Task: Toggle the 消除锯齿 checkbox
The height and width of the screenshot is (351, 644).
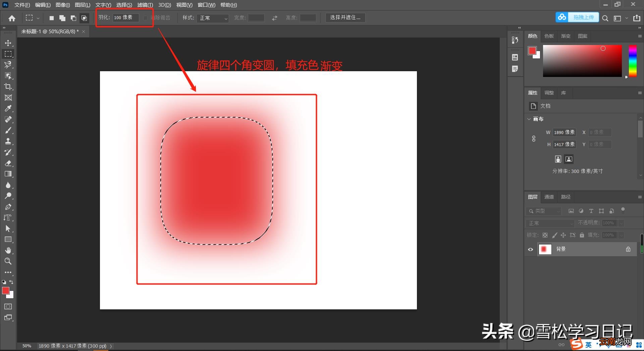Action: click(x=145, y=18)
